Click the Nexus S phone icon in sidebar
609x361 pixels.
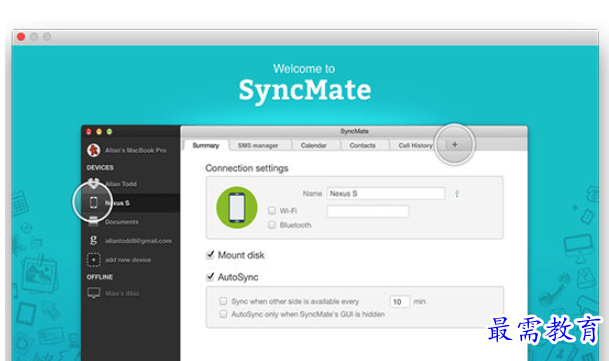pyautogui.click(x=93, y=202)
